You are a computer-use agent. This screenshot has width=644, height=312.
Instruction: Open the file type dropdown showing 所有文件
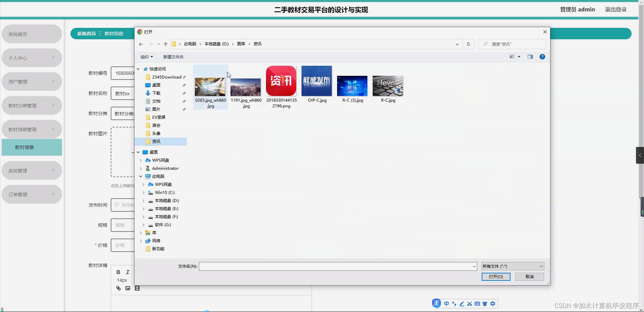click(512, 266)
